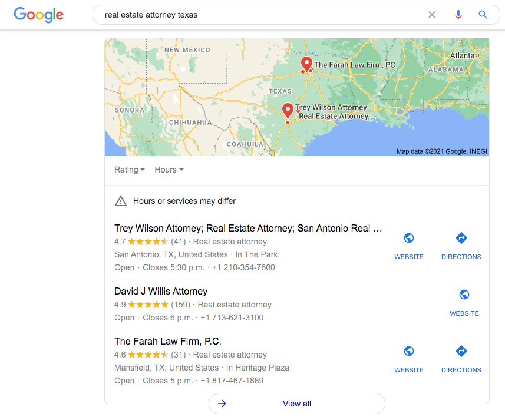Open The Farah Law Firm, P.C. listing
Image resolution: width=505 pixels, height=420 pixels.
(168, 341)
